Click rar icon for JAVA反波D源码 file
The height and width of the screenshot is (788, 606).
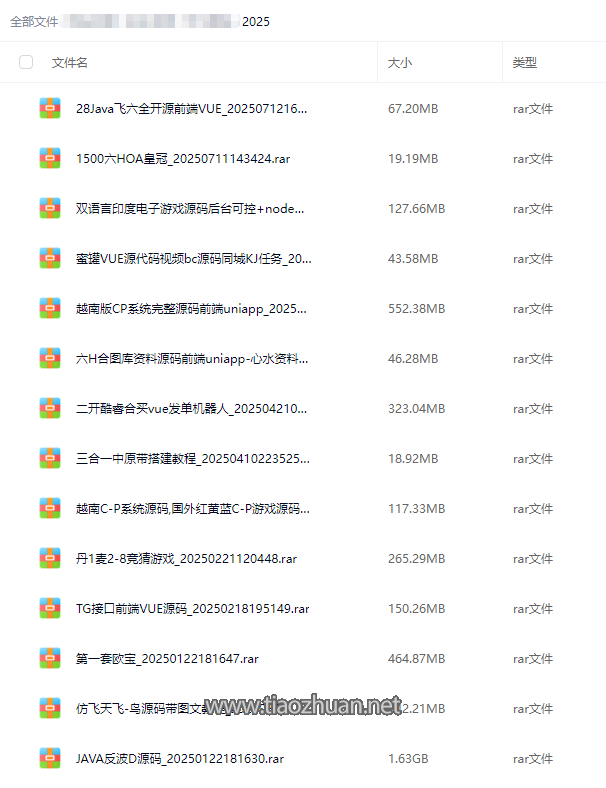click(x=50, y=758)
